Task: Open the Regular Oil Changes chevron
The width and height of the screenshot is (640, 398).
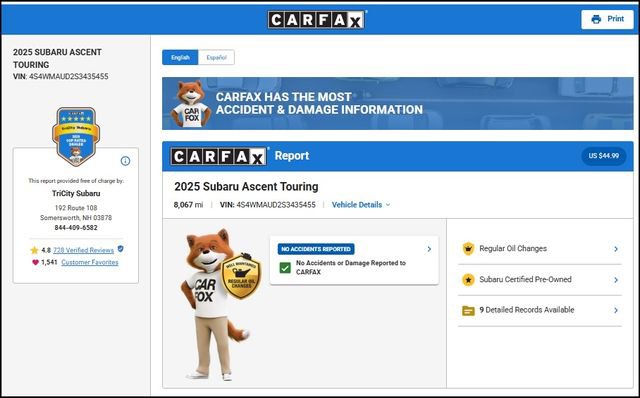Action: coord(616,249)
